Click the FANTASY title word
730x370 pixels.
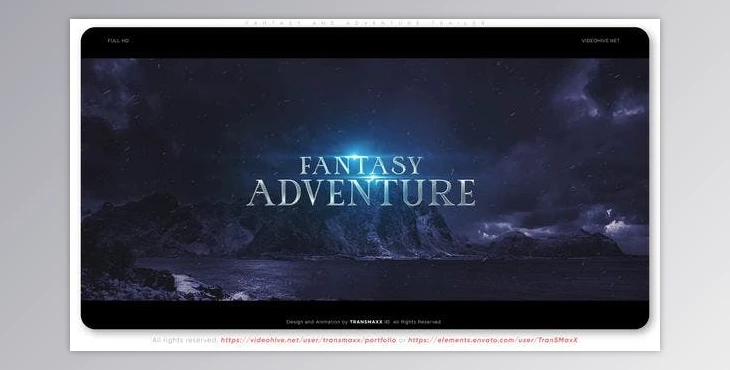[x=361, y=166]
